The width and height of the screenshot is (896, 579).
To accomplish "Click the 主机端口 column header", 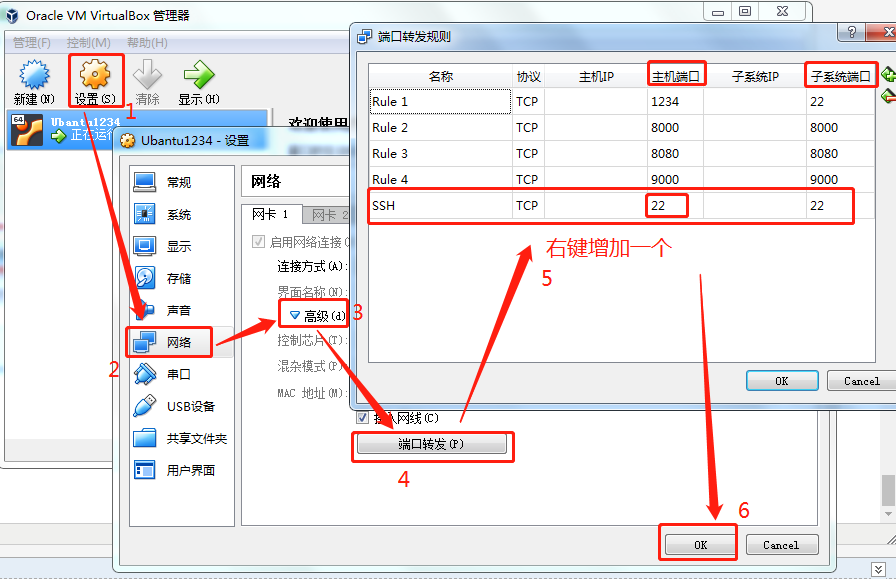I will (676, 76).
